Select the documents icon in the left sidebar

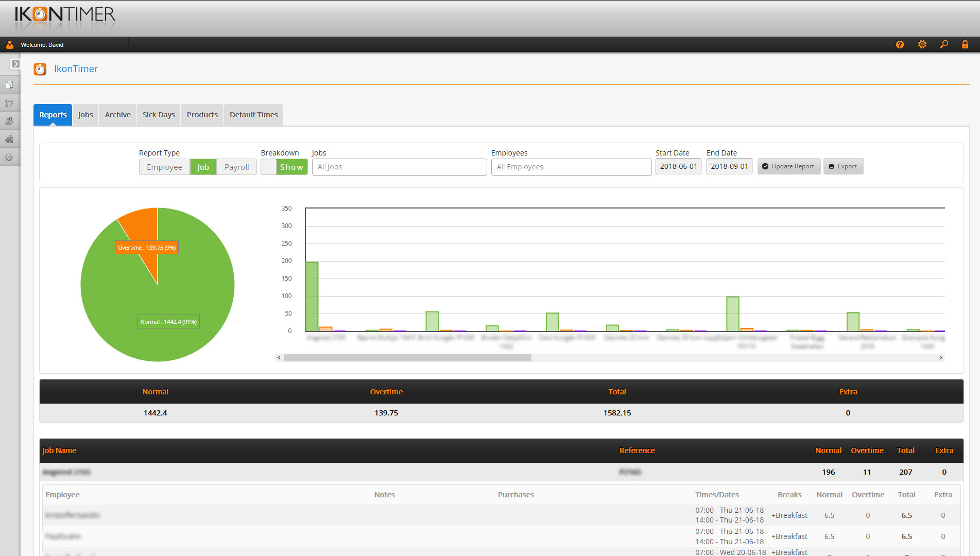pos(10,84)
